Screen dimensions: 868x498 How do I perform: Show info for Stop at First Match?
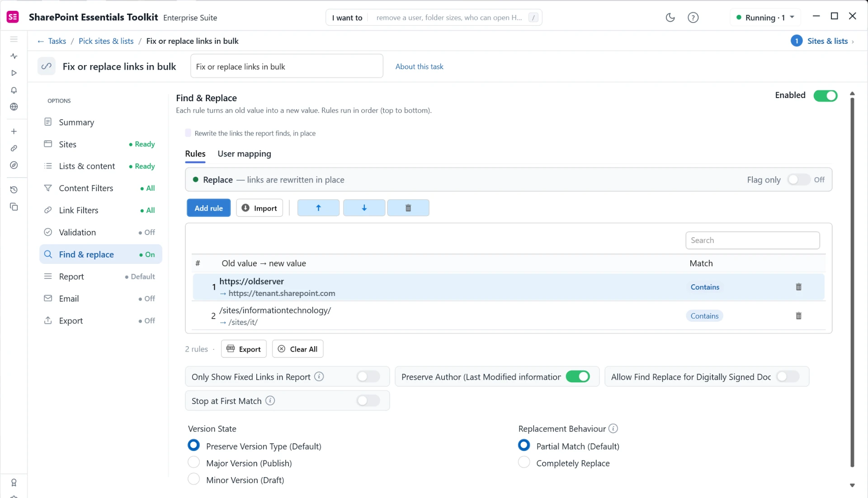click(270, 400)
